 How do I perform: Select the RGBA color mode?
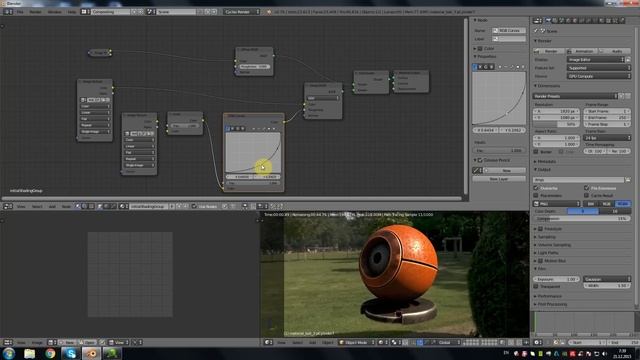[622, 204]
